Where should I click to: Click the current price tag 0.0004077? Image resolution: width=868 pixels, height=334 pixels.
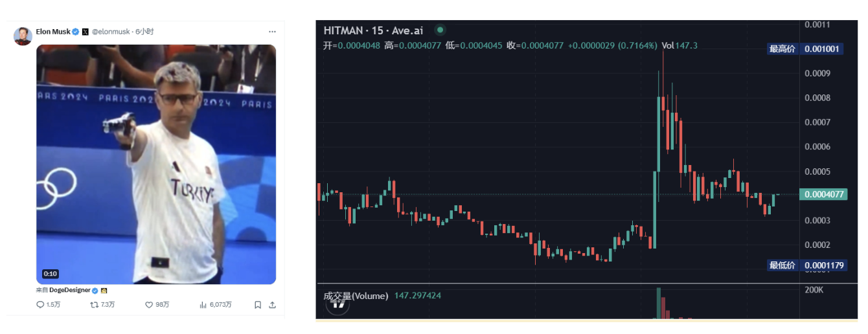[823, 194]
